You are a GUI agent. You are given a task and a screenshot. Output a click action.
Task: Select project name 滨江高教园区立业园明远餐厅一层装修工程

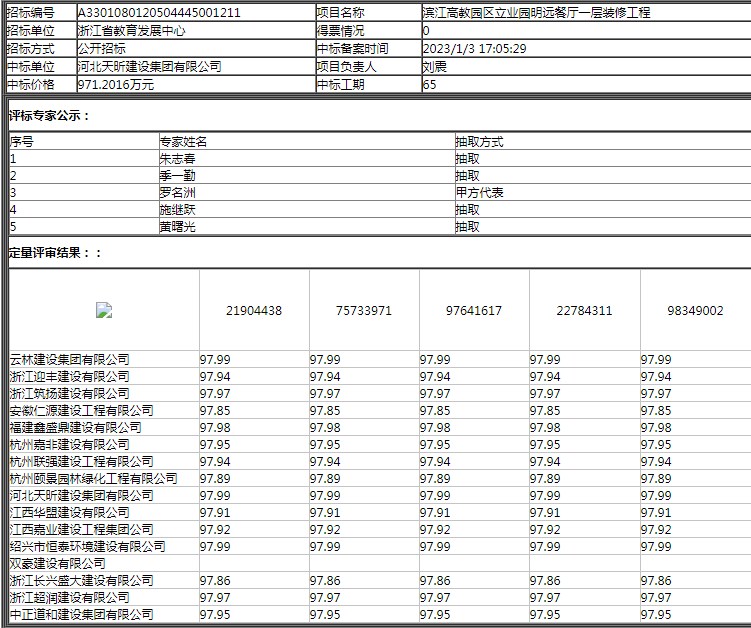536,13
